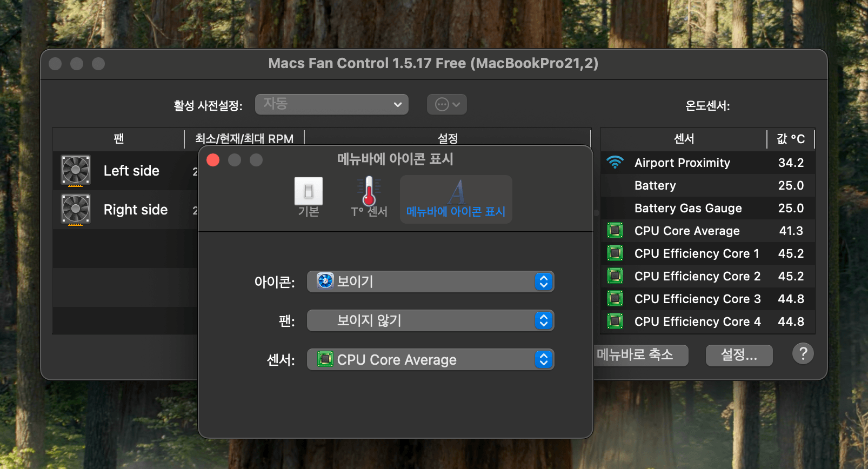Click the 34.2 temperature value
Image resolution: width=868 pixels, height=469 pixels.
(x=791, y=163)
